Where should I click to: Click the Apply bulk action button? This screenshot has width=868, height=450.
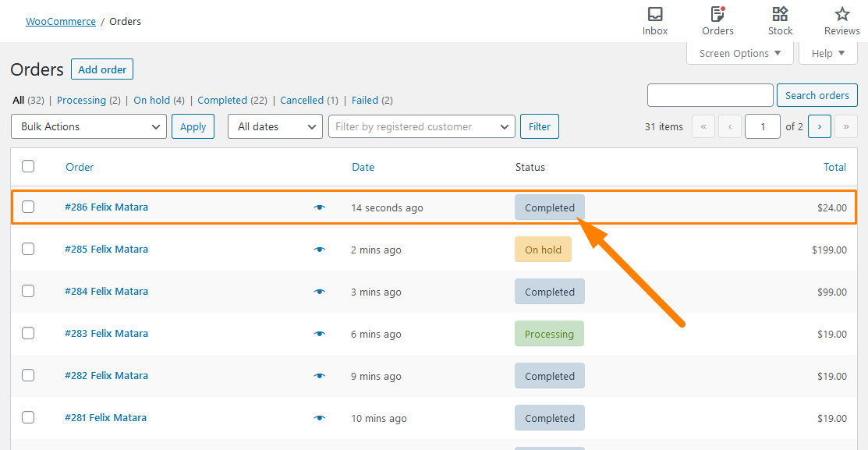click(193, 127)
